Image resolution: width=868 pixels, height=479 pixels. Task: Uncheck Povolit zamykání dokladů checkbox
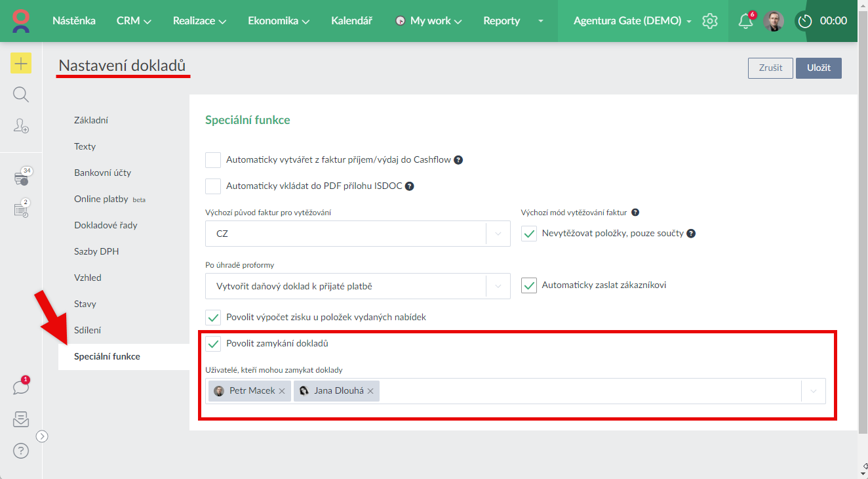coord(213,344)
